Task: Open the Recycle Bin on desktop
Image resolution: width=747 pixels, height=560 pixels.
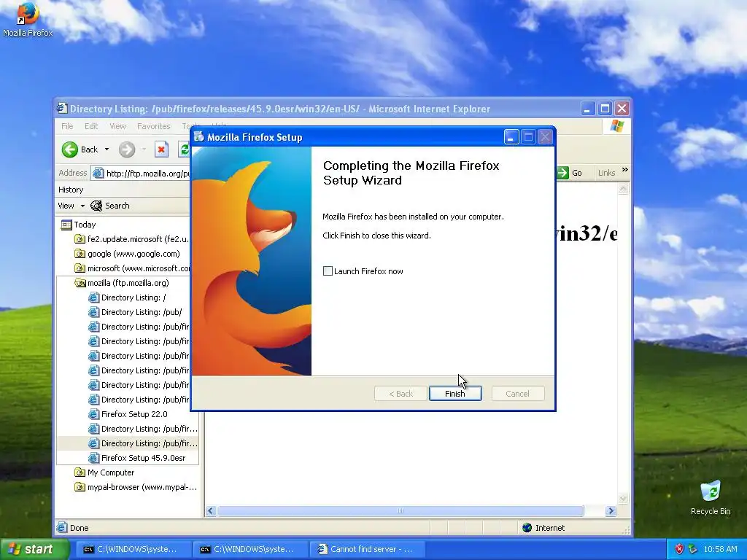Action: point(711,497)
